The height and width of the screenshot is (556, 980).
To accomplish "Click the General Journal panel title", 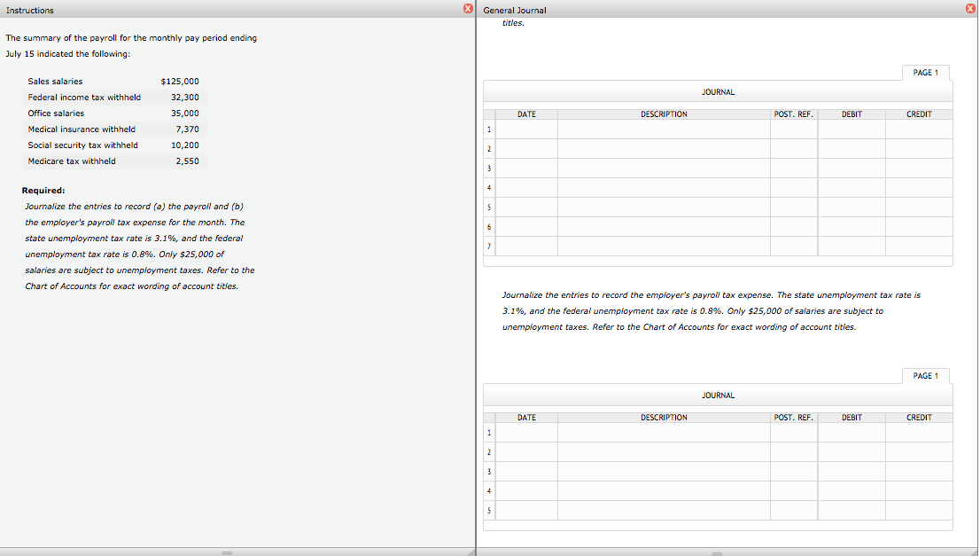I will pos(515,11).
